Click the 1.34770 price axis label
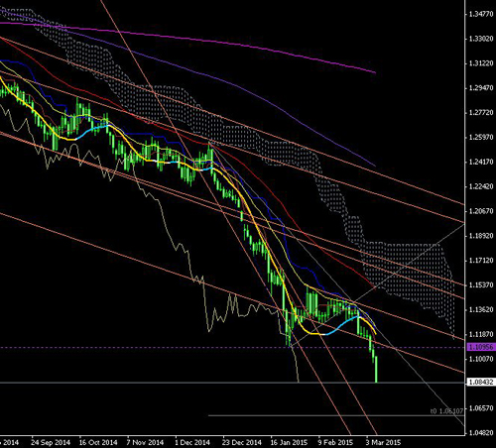The image size is (496, 448). 481,14
